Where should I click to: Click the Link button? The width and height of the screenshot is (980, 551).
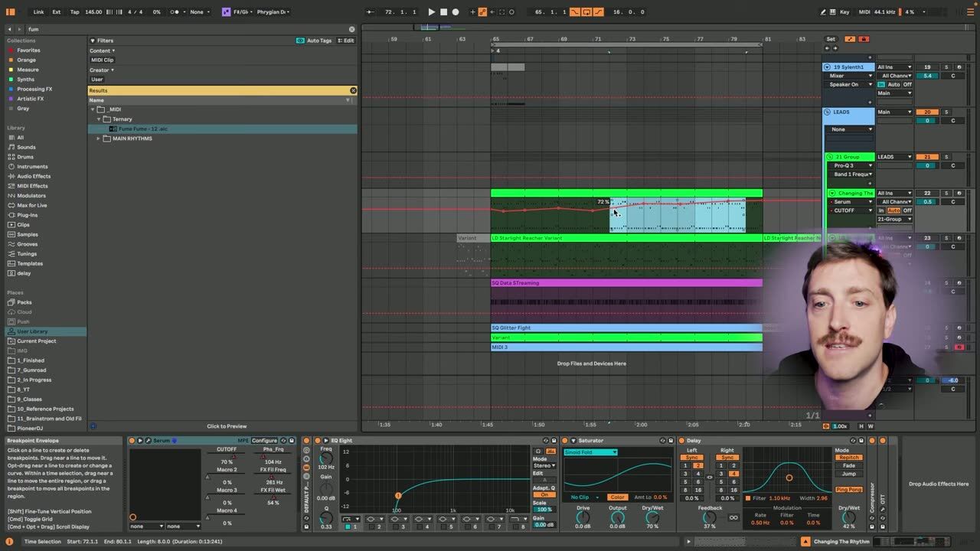[x=38, y=11]
